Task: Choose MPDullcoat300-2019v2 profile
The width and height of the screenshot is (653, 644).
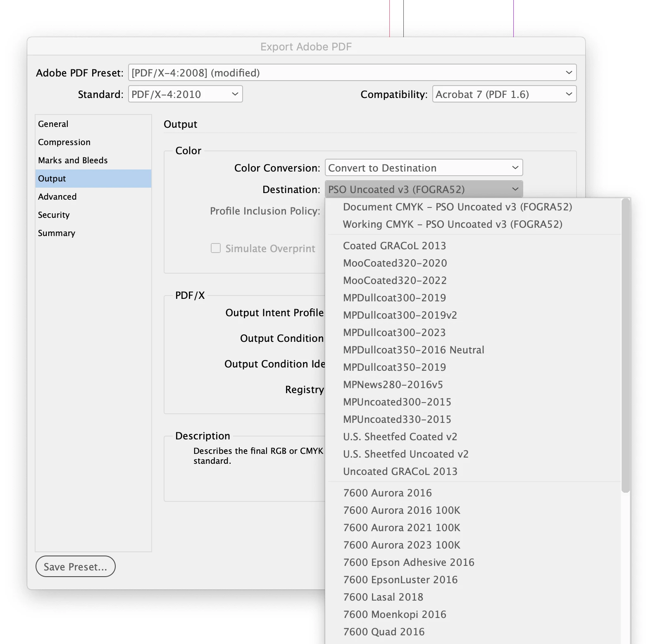Action: 473,315
